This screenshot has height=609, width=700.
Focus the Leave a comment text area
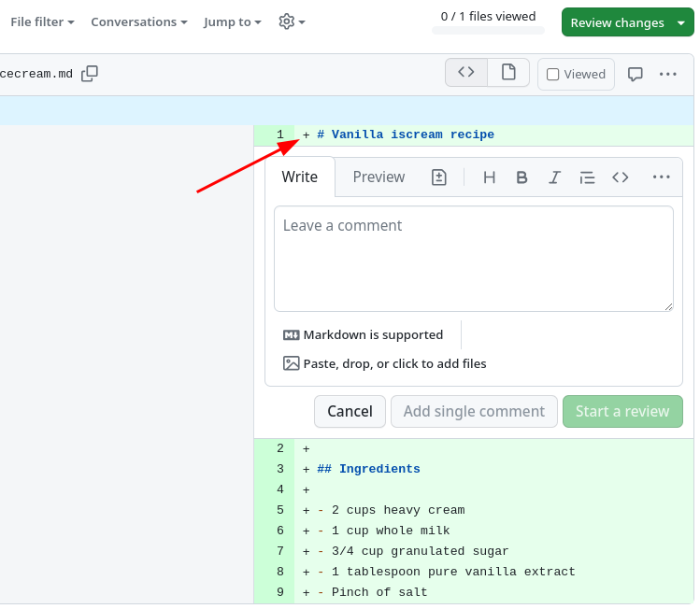473,259
